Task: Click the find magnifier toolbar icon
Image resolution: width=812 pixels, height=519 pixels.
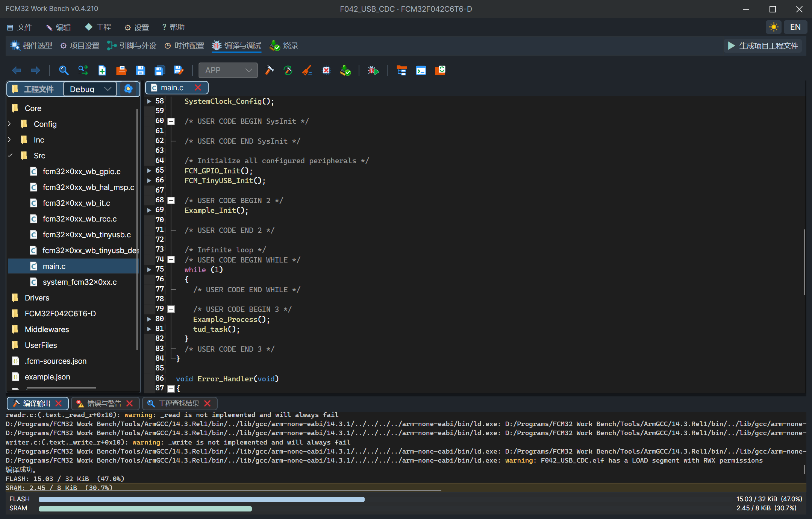Action: [64, 70]
